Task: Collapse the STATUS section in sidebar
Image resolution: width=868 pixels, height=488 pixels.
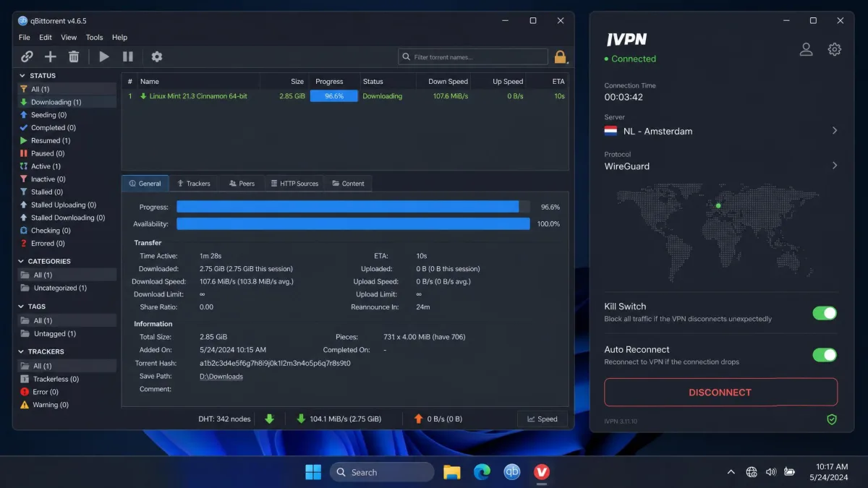Action: tap(21, 75)
